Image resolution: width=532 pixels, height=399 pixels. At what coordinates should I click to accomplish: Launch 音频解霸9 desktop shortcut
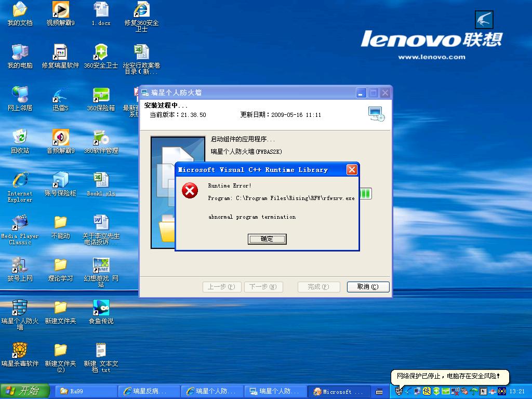point(60,141)
